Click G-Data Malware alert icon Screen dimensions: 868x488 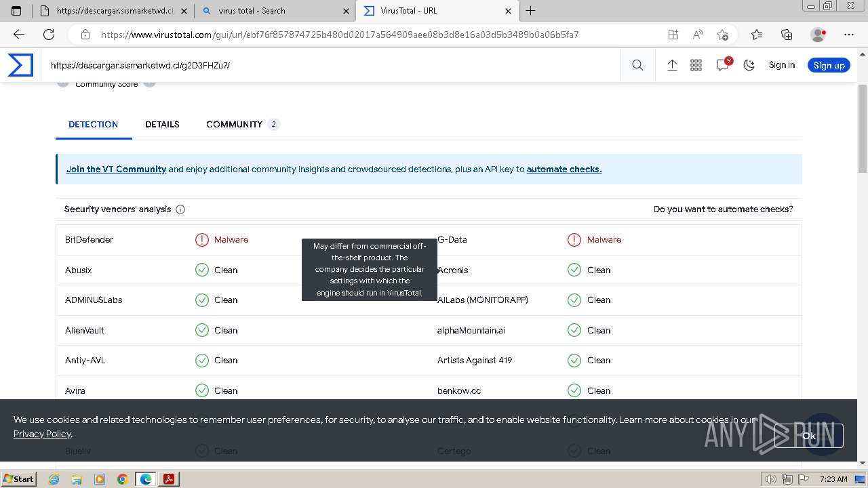pos(574,239)
